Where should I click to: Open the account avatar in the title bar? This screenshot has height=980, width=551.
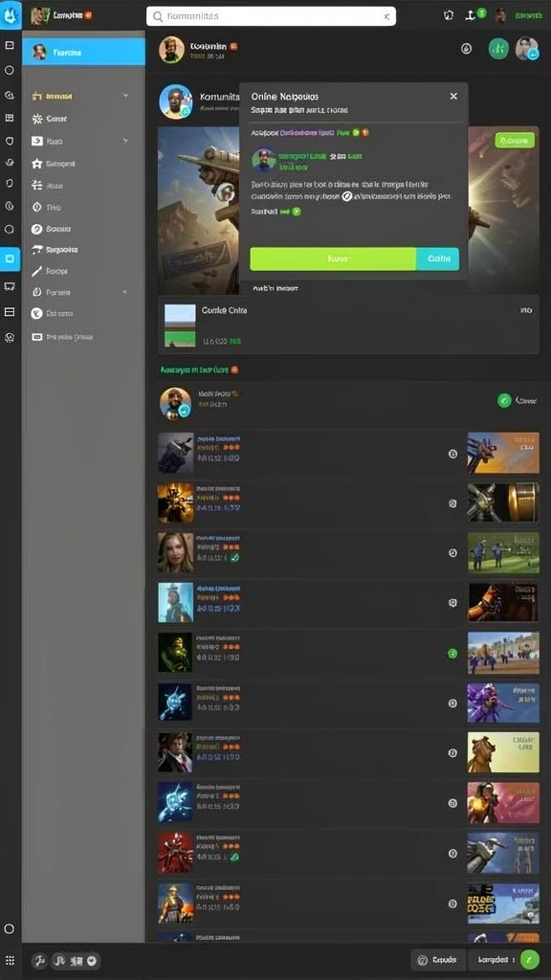500,15
